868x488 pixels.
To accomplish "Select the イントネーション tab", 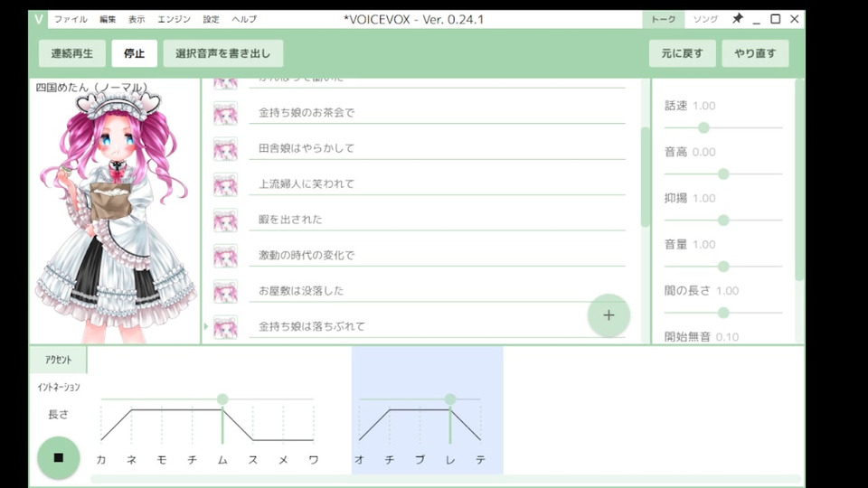I will pyautogui.click(x=58, y=387).
